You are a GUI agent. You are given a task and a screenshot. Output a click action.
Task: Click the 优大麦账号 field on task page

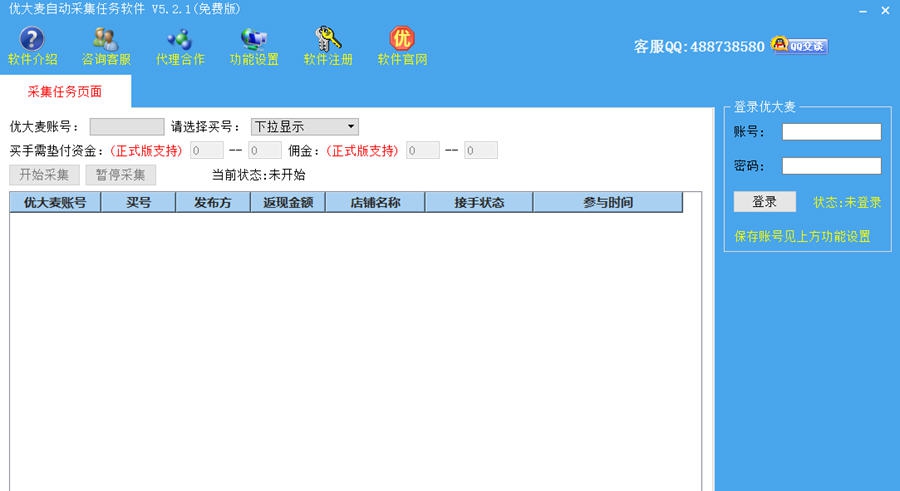[127, 127]
